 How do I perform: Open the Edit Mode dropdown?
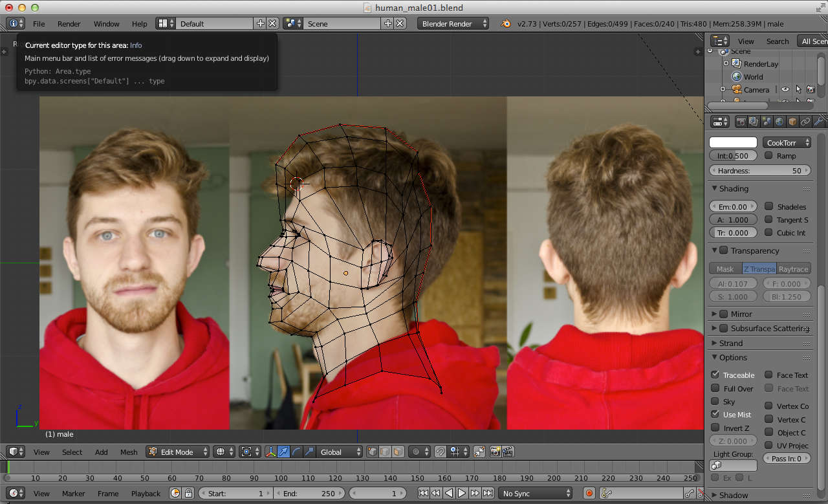point(178,452)
